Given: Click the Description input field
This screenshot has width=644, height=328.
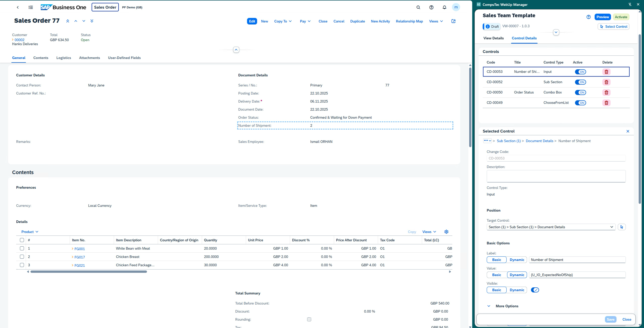Looking at the screenshot, I should 556,176.
